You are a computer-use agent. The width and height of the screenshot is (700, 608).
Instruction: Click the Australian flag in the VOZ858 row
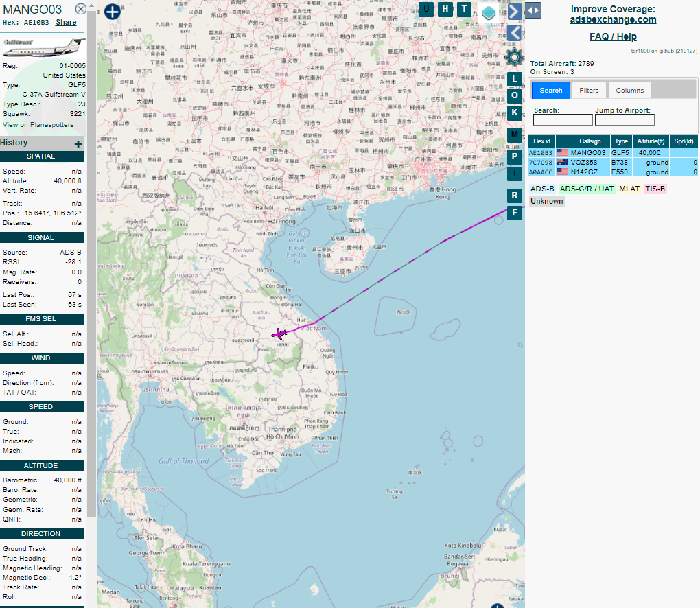tap(563, 162)
